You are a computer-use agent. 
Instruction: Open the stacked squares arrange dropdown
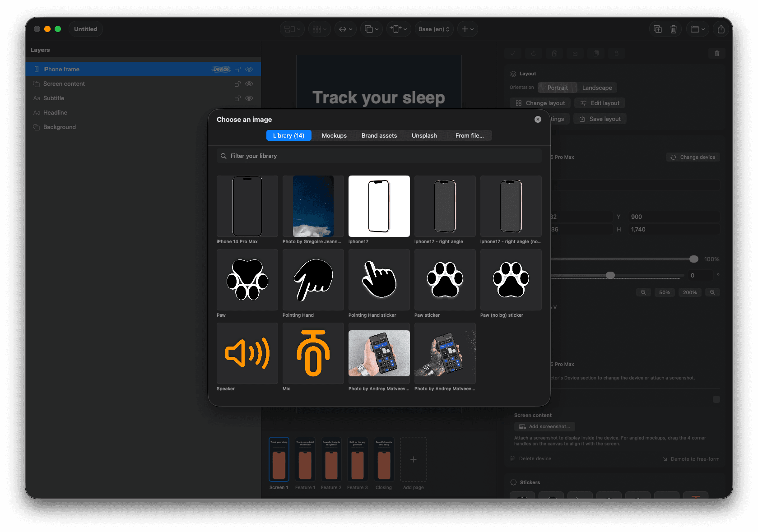click(x=372, y=29)
